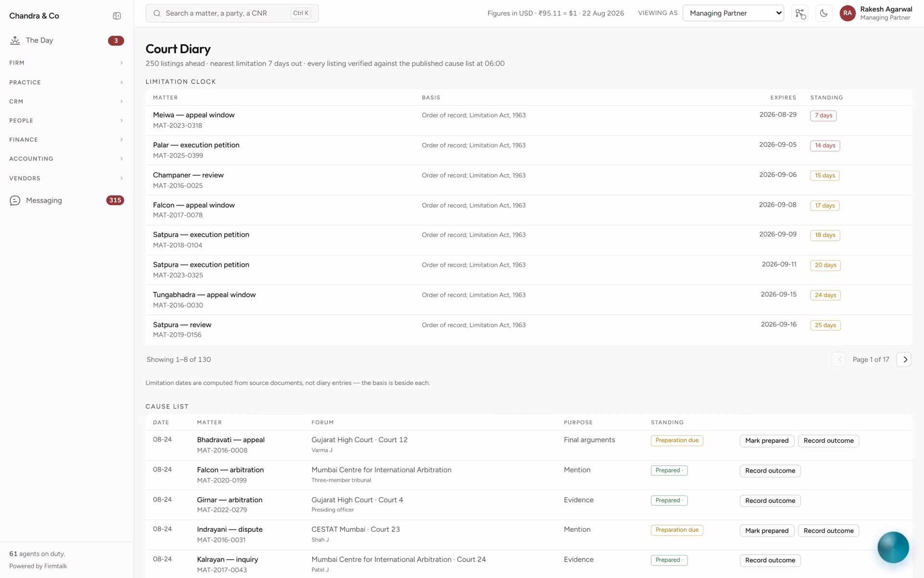
Task: Mark Bhadravati appeal as prepared
Action: [x=767, y=441]
